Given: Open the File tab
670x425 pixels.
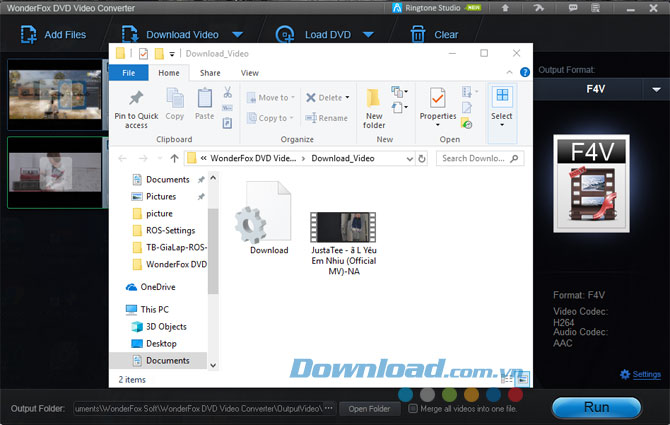Looking at the screenshot, I should (x=129, y=73).
